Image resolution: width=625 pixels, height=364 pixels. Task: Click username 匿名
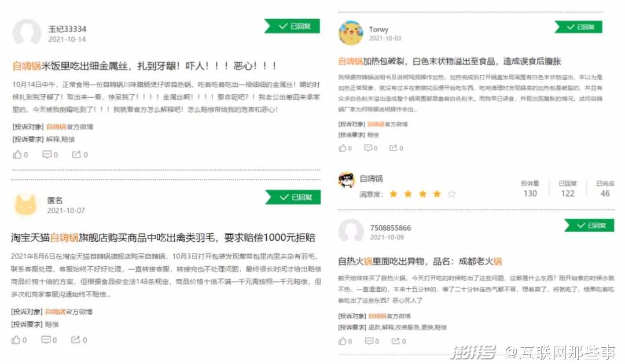tap(55, 200)
